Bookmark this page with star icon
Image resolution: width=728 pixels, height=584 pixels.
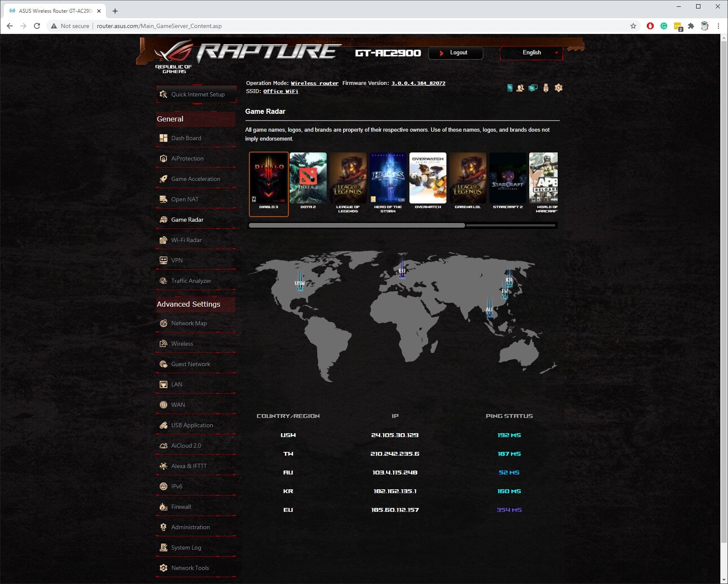(x=633, y=26)
